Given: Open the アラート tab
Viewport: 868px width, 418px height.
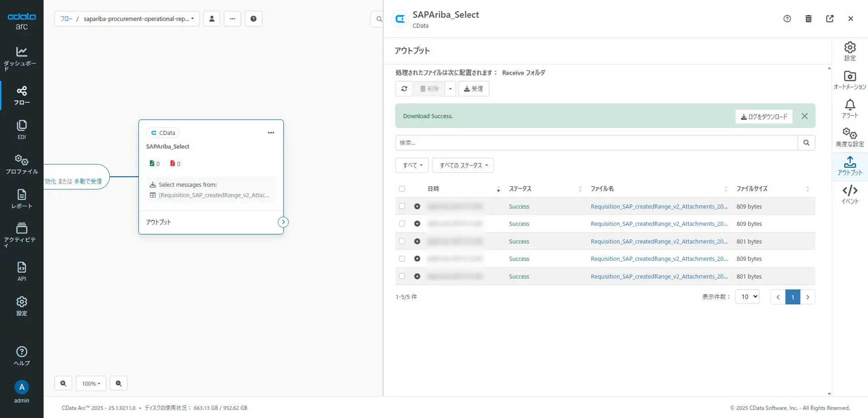Looking at the screenshot, I should pyautogui.click(x=850, y=109).
